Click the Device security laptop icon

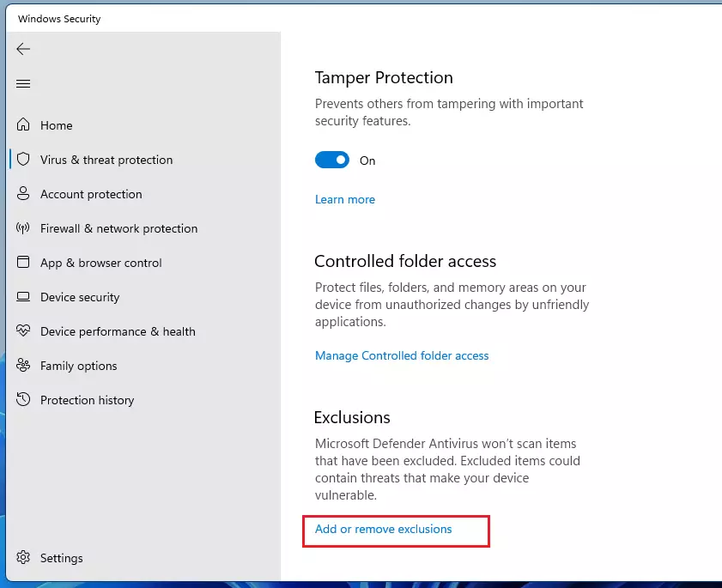pos(23,296)
